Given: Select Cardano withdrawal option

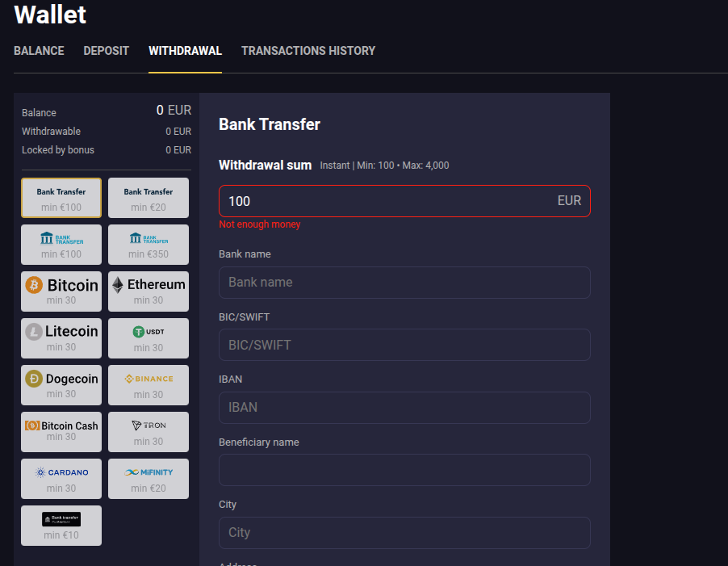Looking at the screenshot, I should click(x=61, y=479).
